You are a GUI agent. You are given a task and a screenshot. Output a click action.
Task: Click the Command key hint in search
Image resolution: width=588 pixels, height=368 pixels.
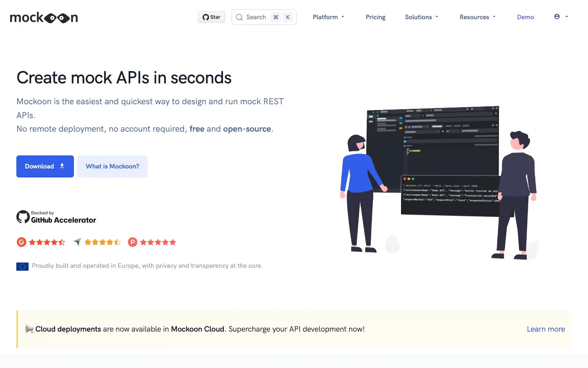tap(276, 17)
